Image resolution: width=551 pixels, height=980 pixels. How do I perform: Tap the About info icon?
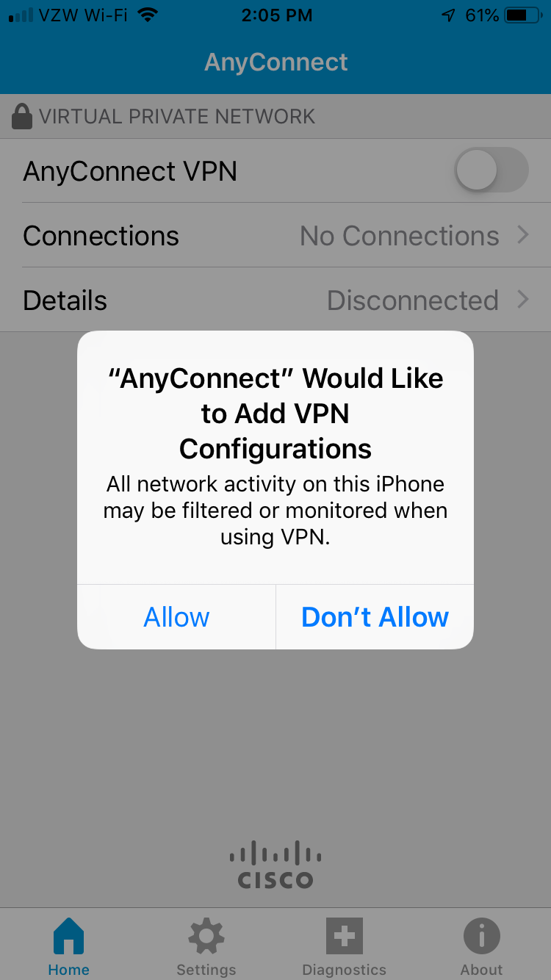(x=482, y=937)
